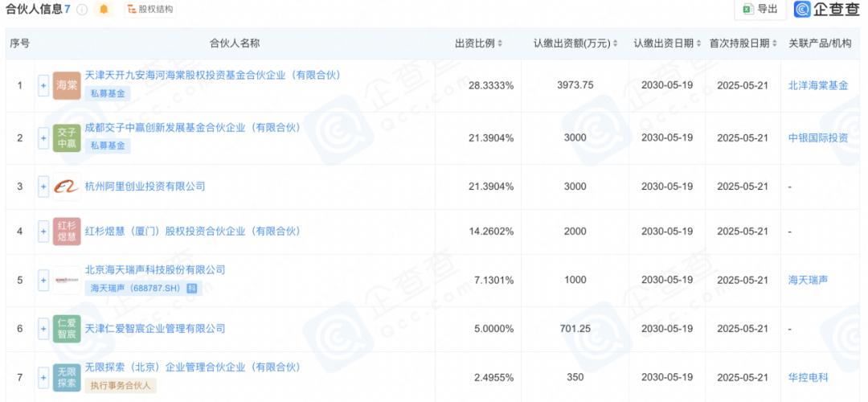This screenshot has height=402, width=868.
Task: Open the 股权结构 equity structure view
Action: tap(150, 10)
